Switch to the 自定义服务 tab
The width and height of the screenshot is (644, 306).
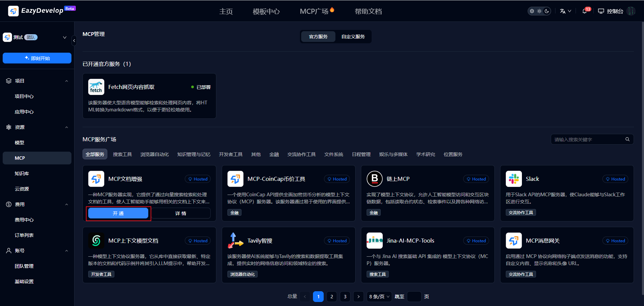click(x=353, y=37)
